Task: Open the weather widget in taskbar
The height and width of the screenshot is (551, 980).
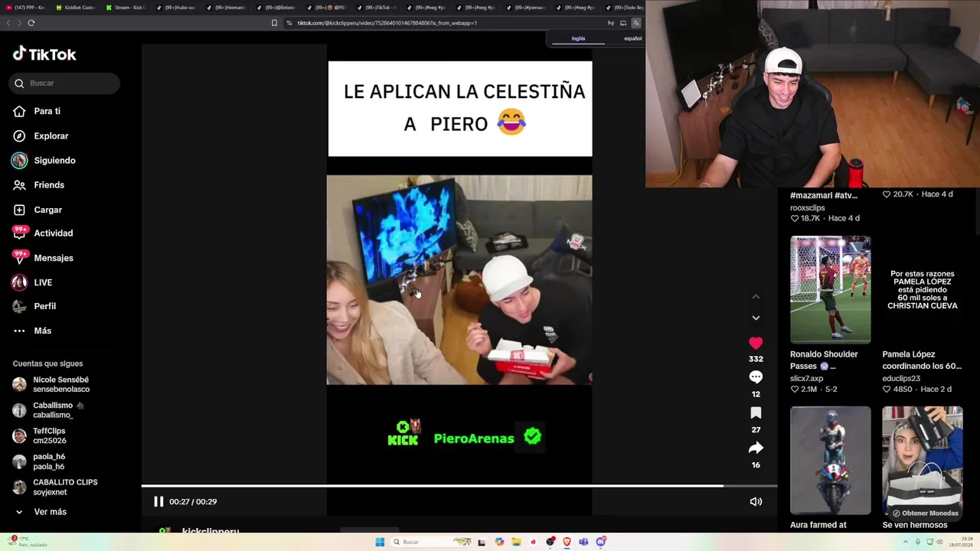Action: [27, 542]
